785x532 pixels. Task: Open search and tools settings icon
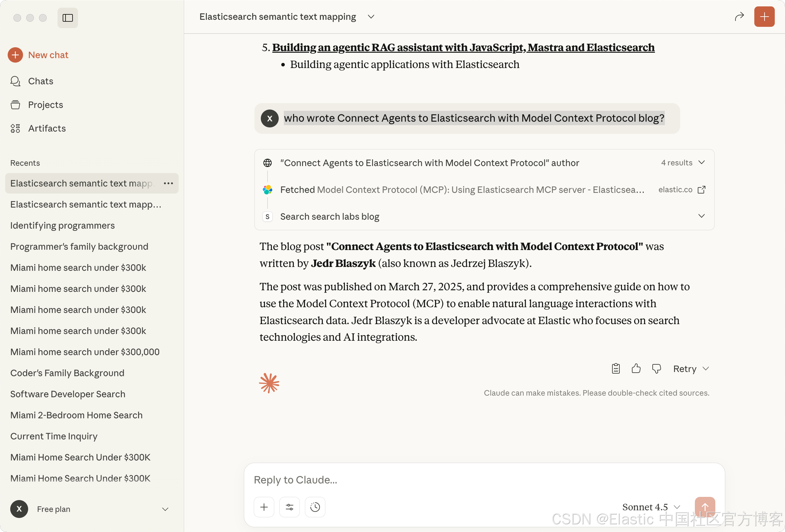click(x=290, y=507)
